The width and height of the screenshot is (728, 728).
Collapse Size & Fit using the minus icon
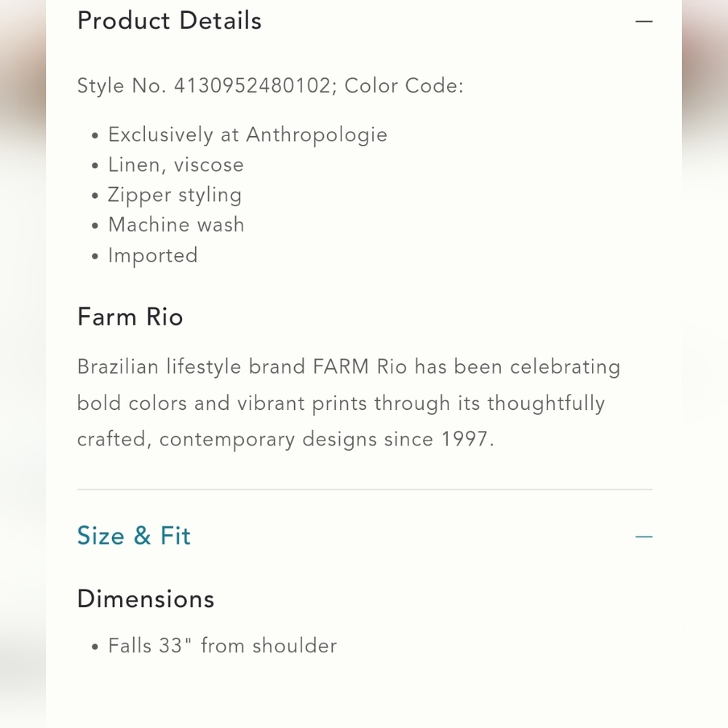click(644, 537)
